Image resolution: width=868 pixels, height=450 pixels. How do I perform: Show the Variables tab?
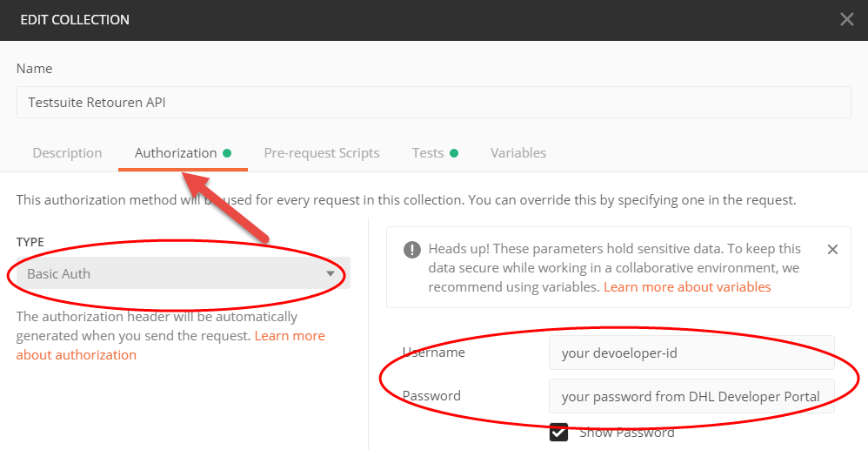point(518,153)
